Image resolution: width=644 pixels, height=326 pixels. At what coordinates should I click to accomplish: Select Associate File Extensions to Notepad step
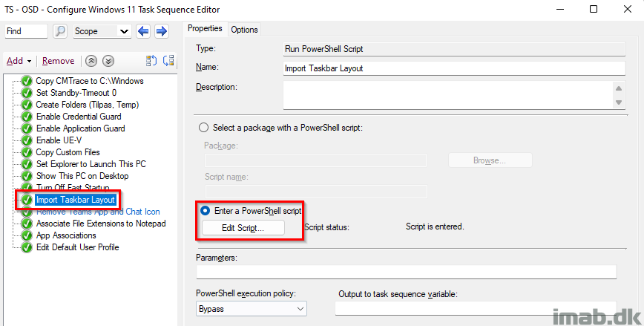101,224
